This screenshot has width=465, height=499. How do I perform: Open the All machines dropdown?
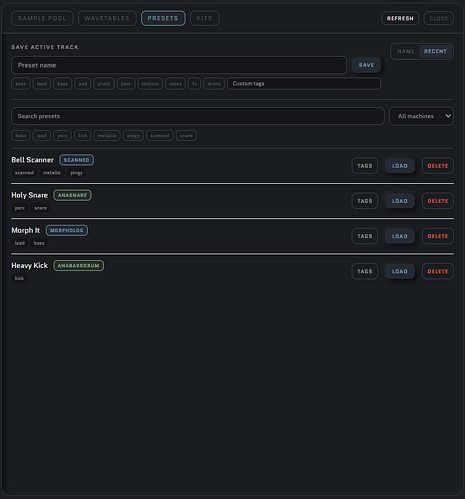click(421, 116)
